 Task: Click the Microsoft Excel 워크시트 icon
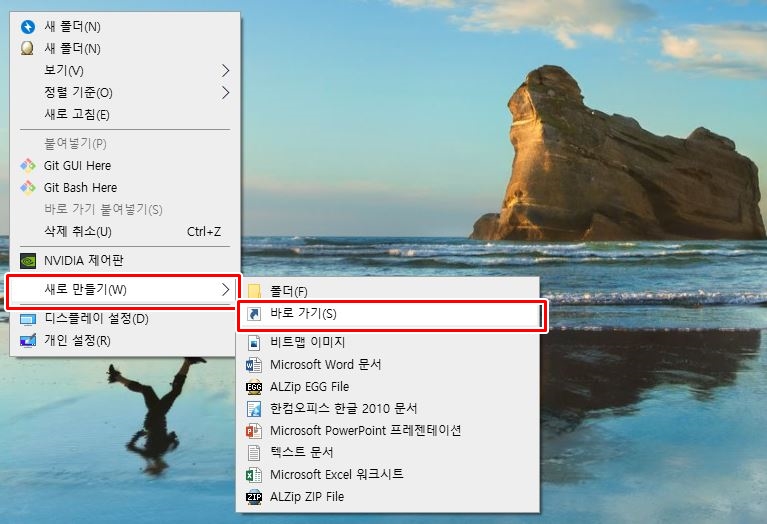254,475
